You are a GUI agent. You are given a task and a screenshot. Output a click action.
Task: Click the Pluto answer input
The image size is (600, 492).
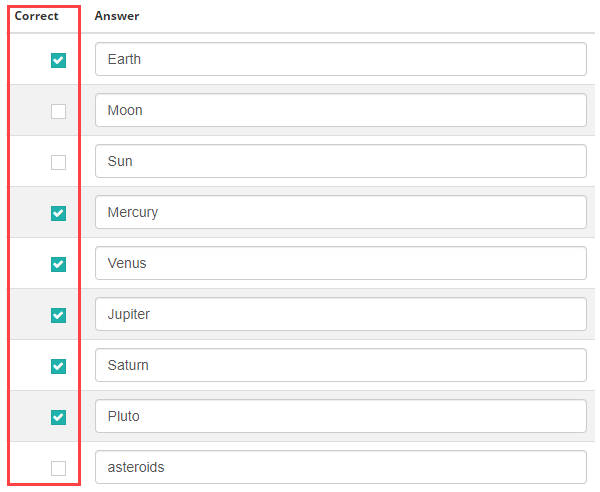pos(340,416)
